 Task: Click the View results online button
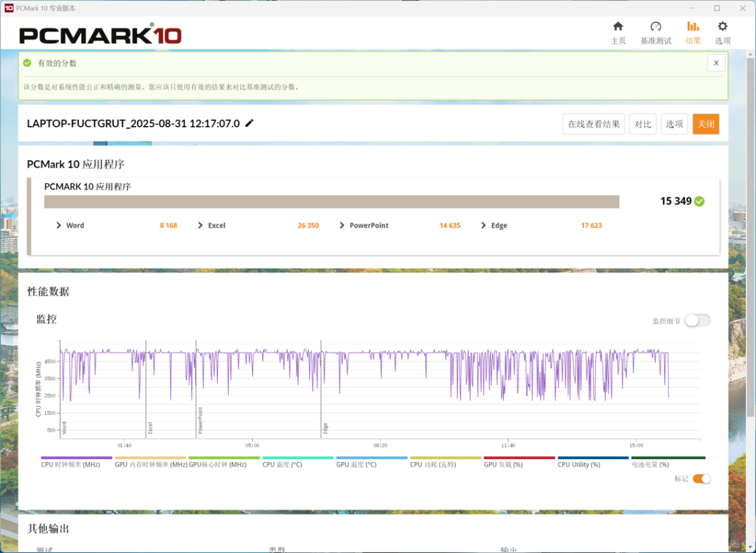coord(593,124)
